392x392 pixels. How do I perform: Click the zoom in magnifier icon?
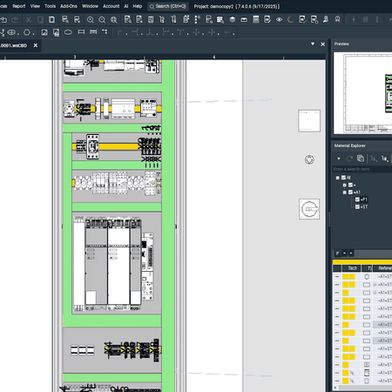[90, 20]
